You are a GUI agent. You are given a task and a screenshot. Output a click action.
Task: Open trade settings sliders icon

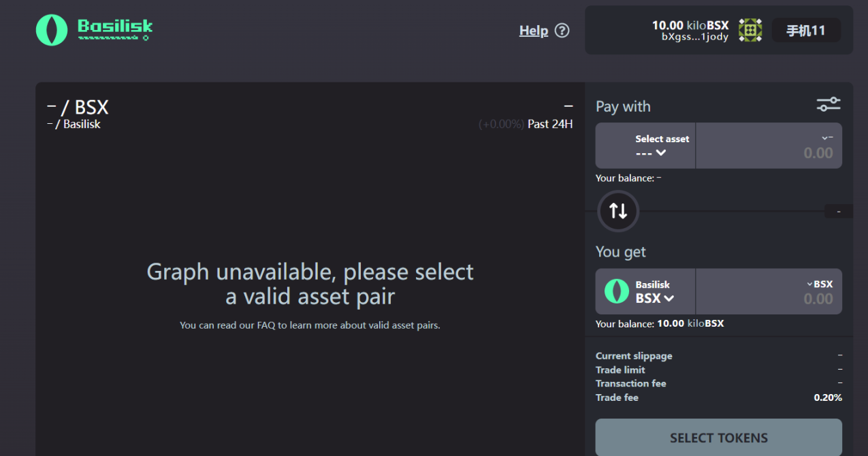(x=829, y=105)
